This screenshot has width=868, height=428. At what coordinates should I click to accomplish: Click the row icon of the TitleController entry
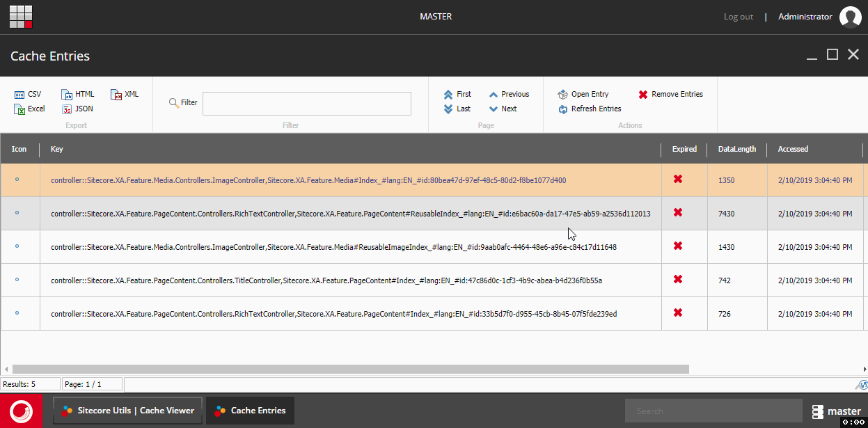tap(17, 280)
